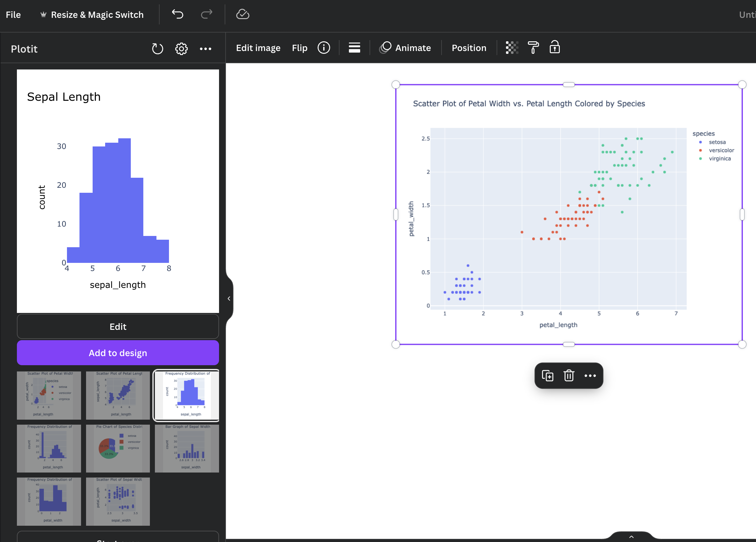Image resolution: width=756 pixels, height=542 pixels.
Task: Select the Pie Chart of Species thumbnail
Action: coord(118,448)
